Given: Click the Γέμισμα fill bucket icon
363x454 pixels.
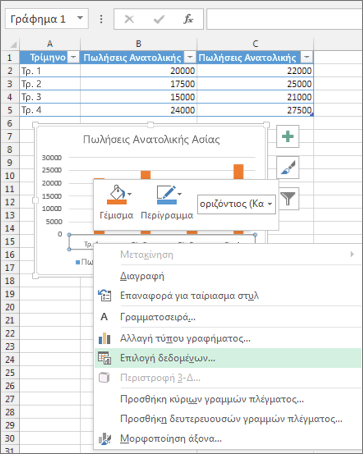Looking at the screenshot, I should 116,194.
